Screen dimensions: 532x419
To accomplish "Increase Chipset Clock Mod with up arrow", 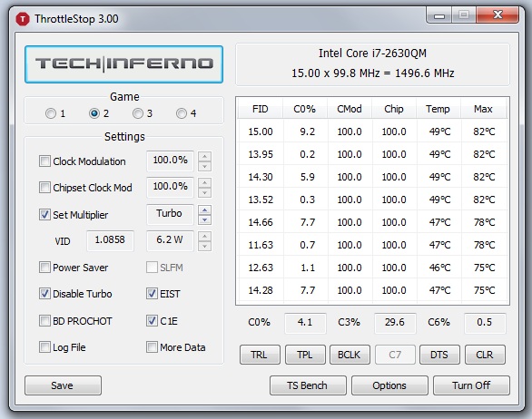I will click(204, 182).
